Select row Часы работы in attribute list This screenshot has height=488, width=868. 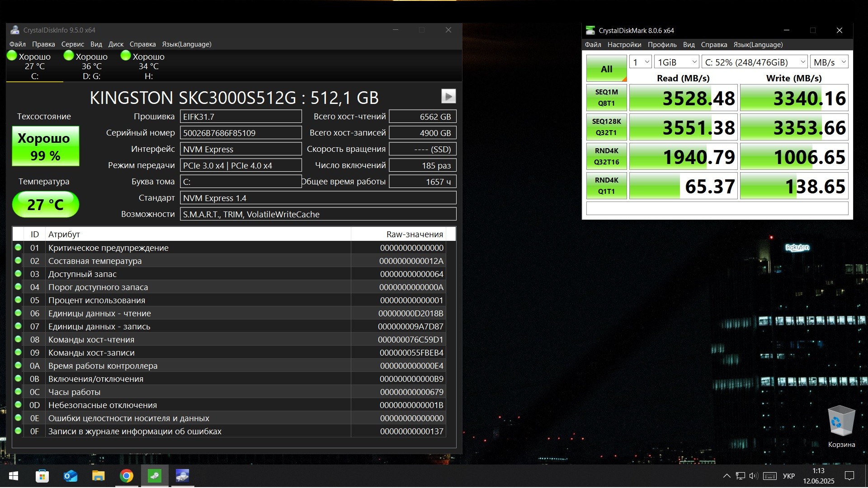coord(230,392)
